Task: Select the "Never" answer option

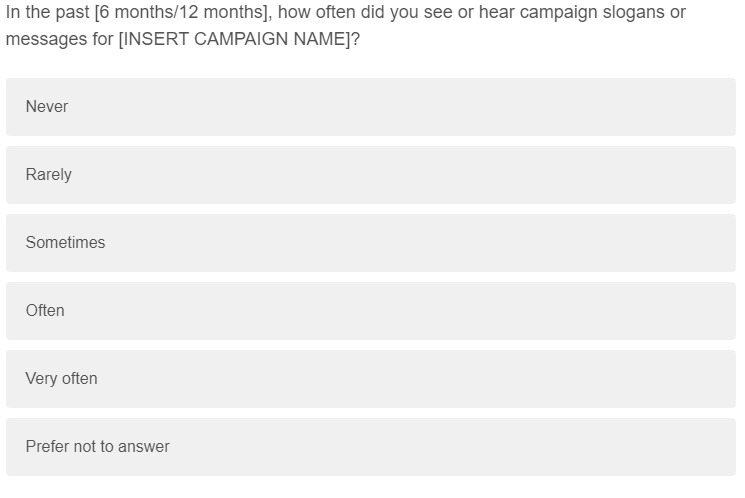Action: tap(370, 107)
